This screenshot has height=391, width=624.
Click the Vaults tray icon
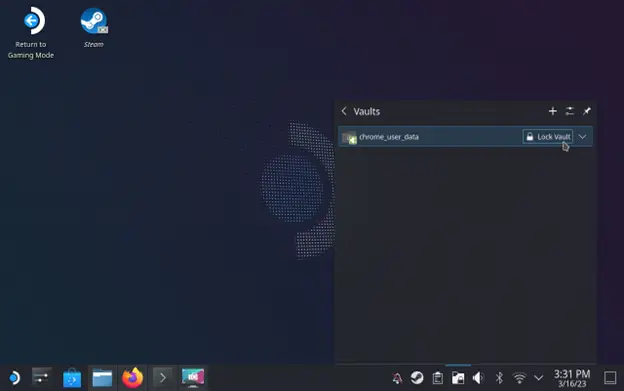coord(458,378)
